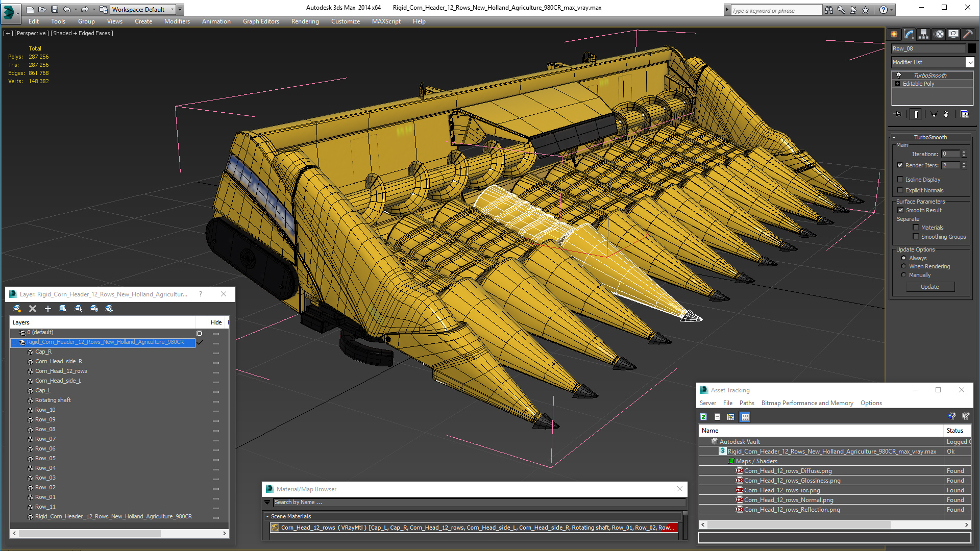The width and height of the screenshot is (980, 551).
Task: Collapse Rigid_Corn_Header layer tree
Action: pos(14,342)
